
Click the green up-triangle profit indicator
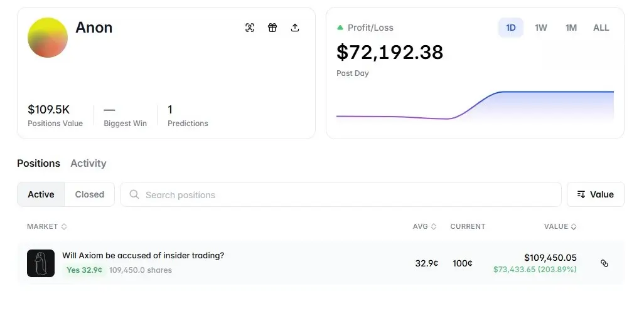340,28
